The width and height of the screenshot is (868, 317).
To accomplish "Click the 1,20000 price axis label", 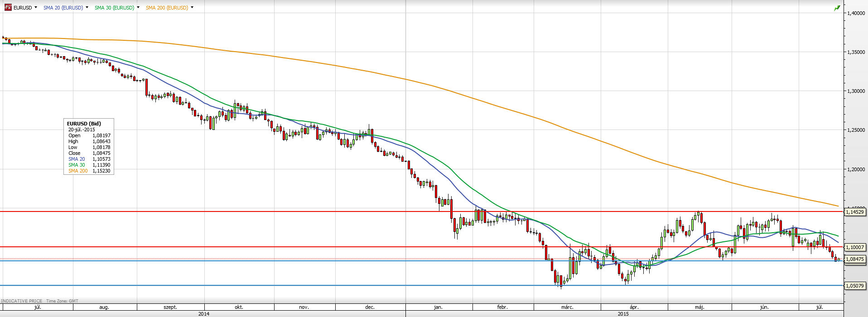I will coord(856,169).
